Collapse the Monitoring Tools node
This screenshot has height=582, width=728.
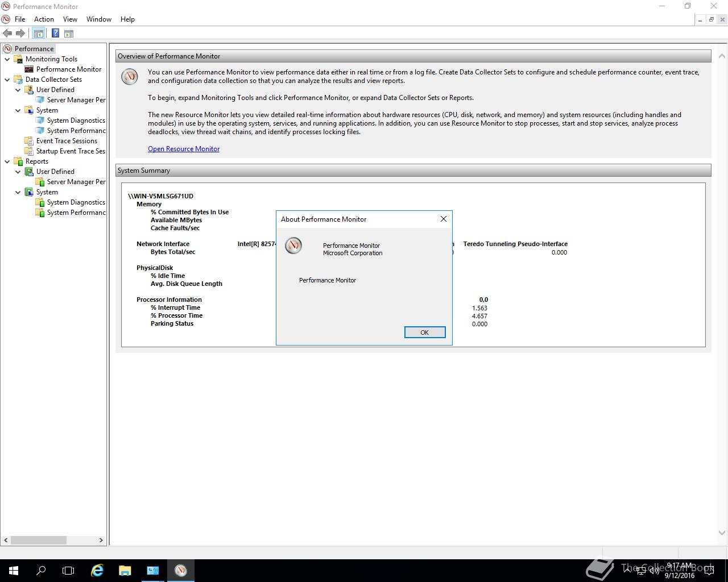pyautogui.click(x=7, y=59)
